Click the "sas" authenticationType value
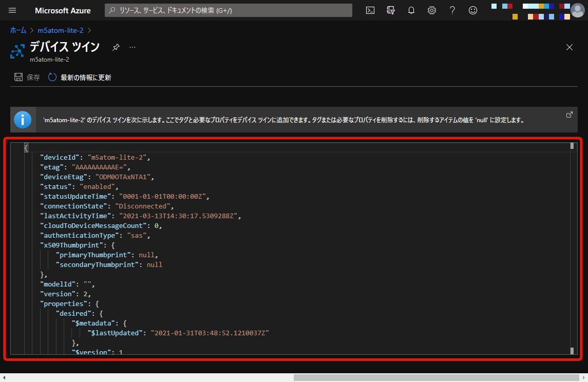 [137, 236]
